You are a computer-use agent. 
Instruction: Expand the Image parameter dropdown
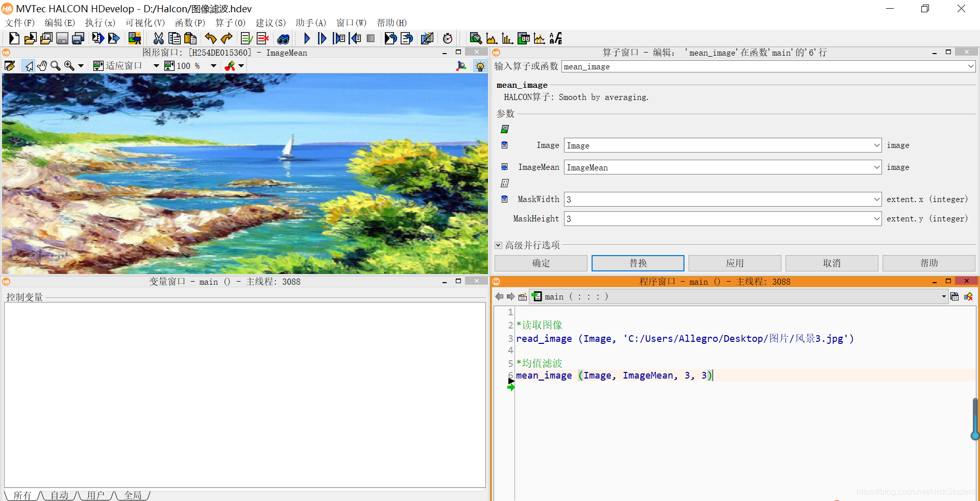(x=876, y=145)
